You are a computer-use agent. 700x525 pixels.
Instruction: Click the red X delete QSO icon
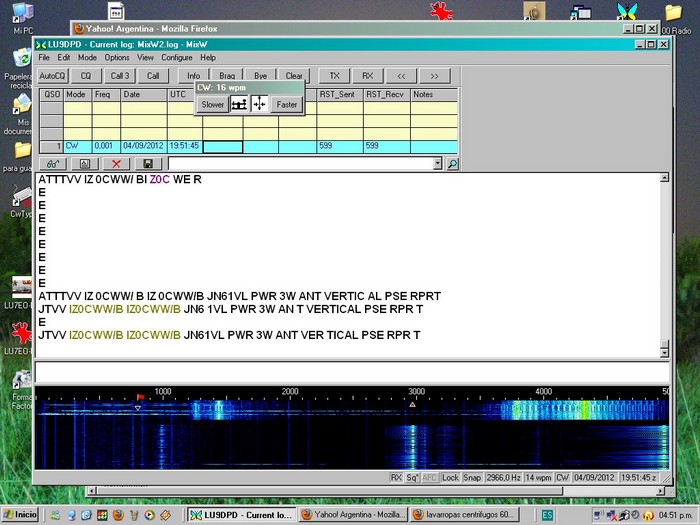[116, 163]
